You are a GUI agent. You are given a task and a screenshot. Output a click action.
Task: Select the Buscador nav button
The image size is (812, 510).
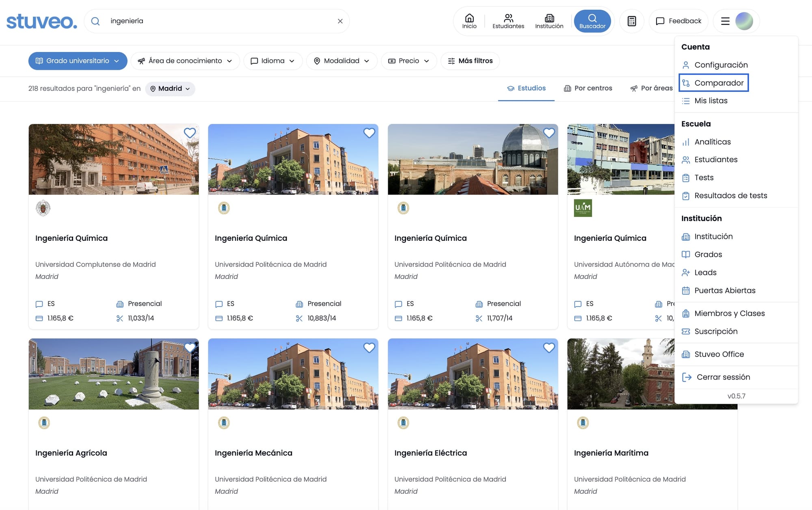point(592,21)
